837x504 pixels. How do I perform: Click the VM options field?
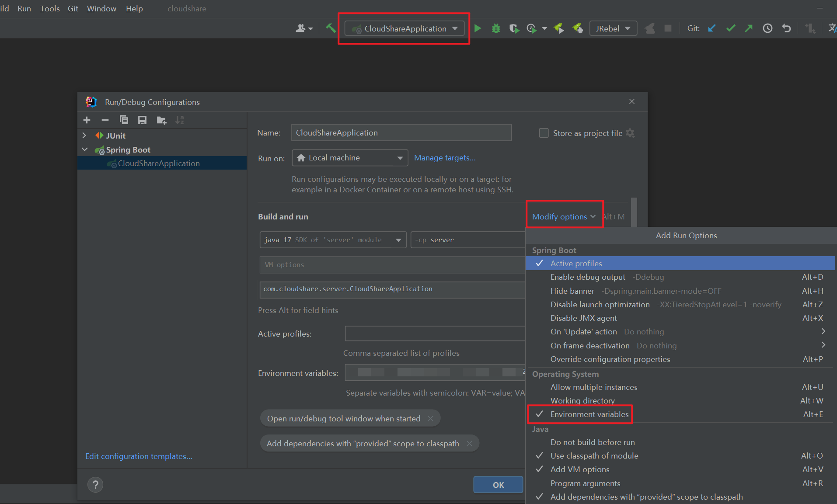392,264
